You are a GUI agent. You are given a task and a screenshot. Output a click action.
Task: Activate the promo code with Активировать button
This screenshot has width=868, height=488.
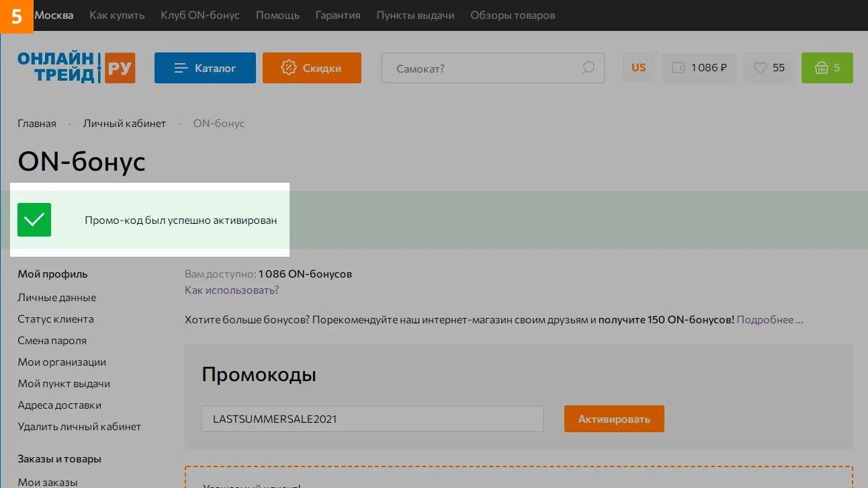tap(613, 418)
